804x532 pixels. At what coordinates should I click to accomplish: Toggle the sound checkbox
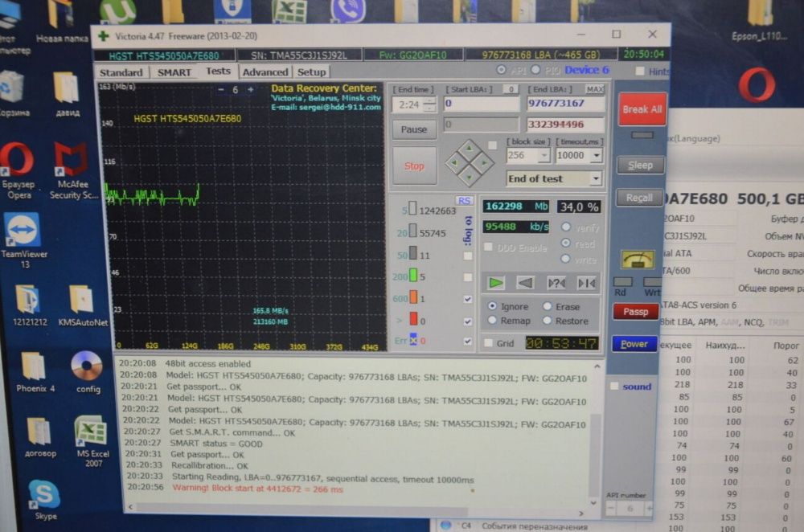coord(613,386)
